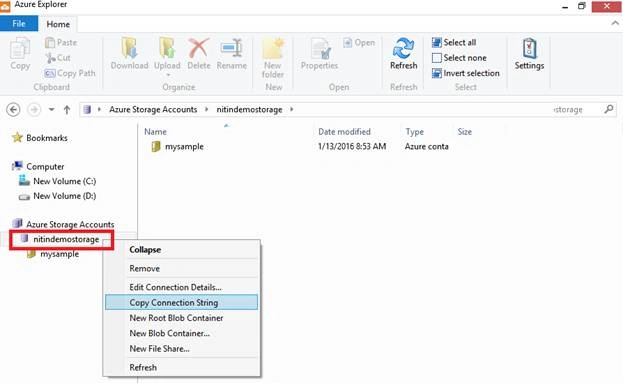Go up one level arrow

coord(67,110)
